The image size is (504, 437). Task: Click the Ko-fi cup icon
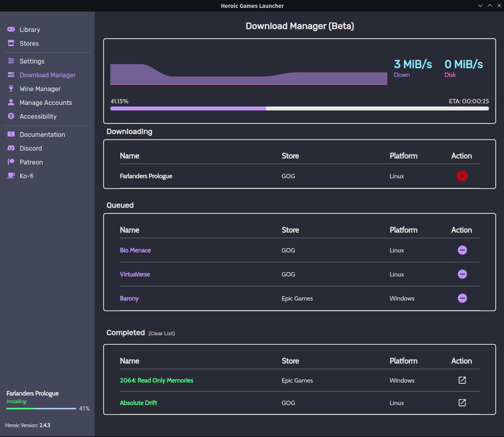pos(11,176)
